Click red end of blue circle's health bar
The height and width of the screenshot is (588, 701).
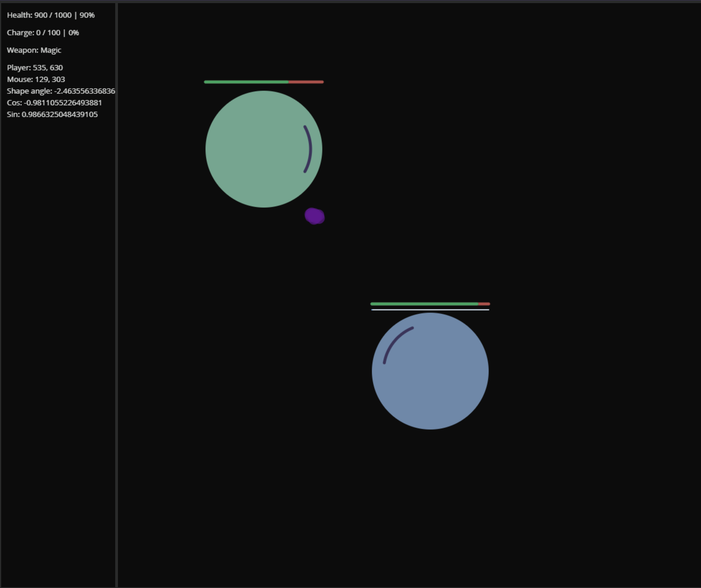pyautogui.click(x=485, y=304)
